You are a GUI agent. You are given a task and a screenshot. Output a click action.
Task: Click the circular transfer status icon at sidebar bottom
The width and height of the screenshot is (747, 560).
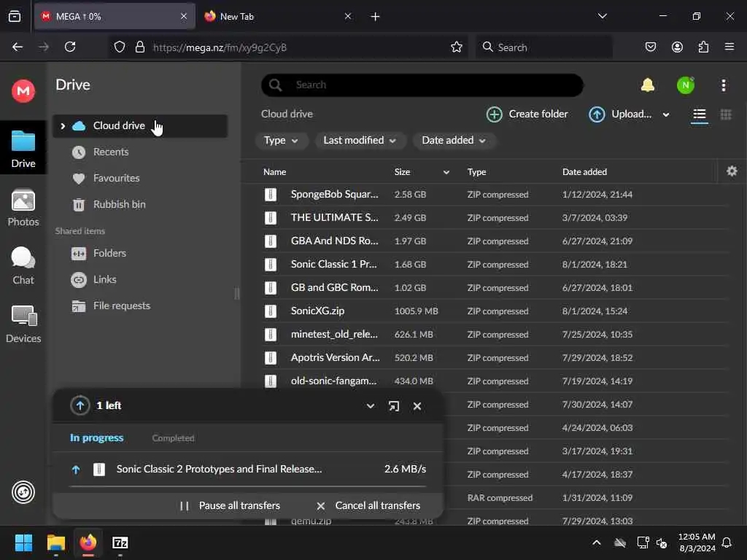point(23,492)
